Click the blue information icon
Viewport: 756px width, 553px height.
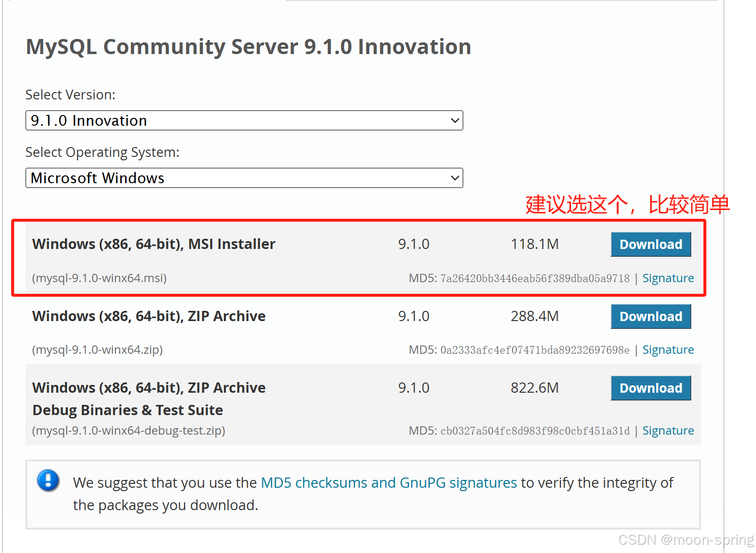(x=48, y=480)
